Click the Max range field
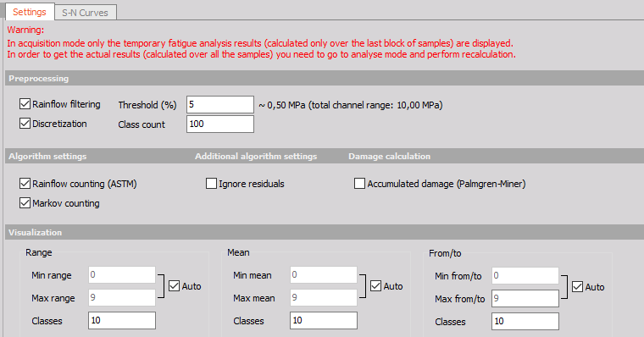 point(122,297)
